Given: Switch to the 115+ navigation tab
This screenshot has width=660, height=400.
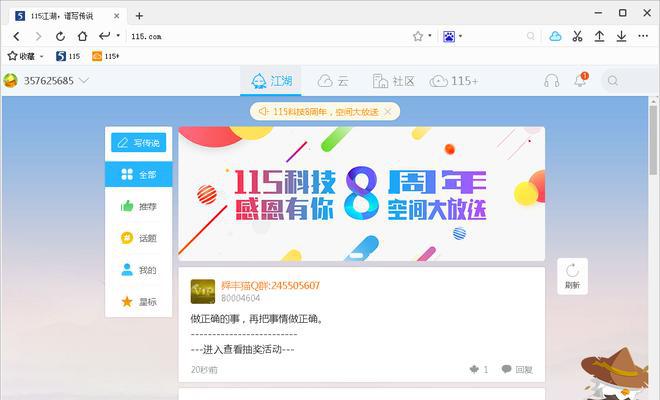Looking at the screenshot, I should [x=454, y=81].
